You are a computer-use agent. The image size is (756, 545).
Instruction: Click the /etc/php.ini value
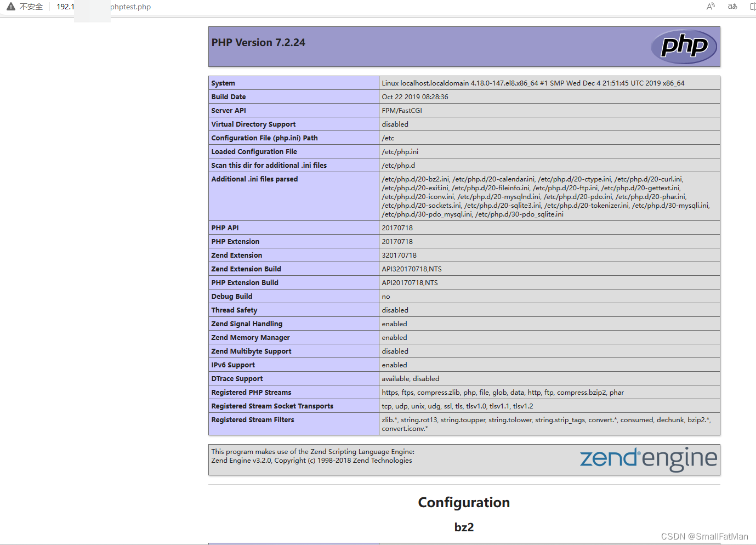pyautogui.click(x=400, y=151)
